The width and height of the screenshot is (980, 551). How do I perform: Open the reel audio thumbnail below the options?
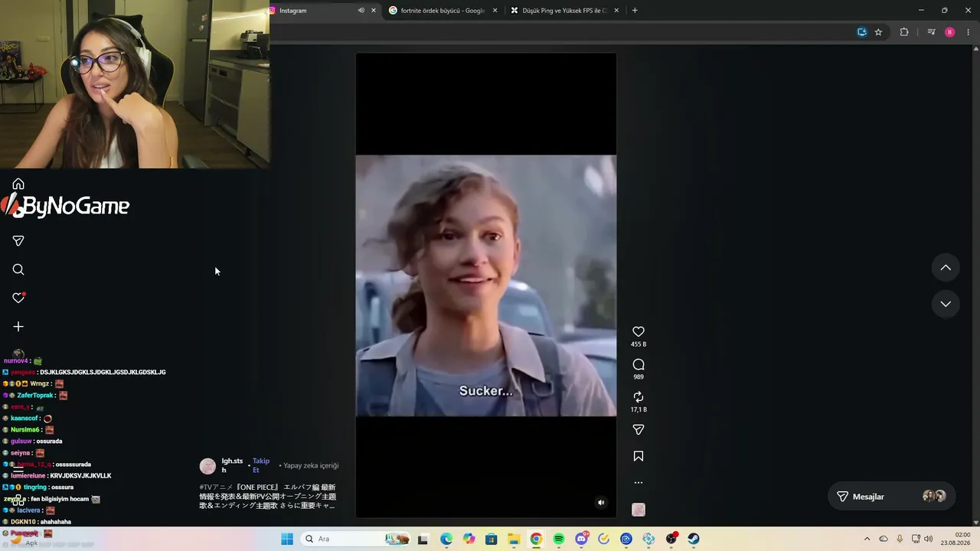pos(639,510)
